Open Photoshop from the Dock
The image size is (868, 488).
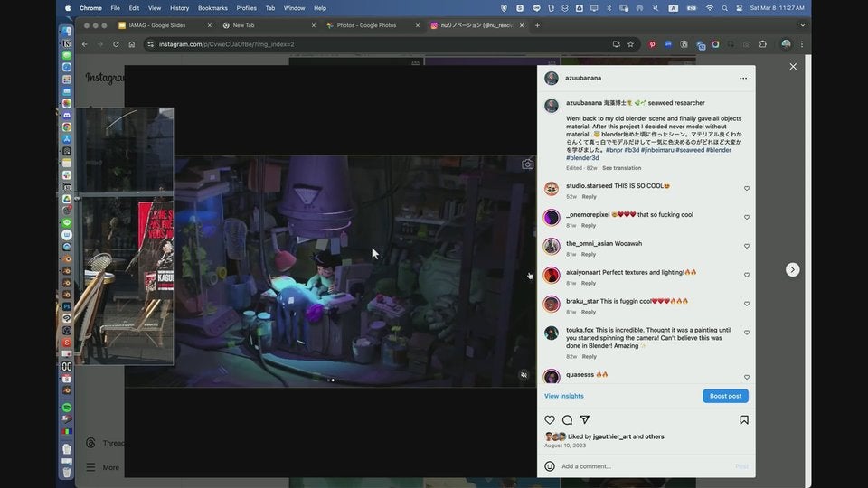(x=66, y=306)
